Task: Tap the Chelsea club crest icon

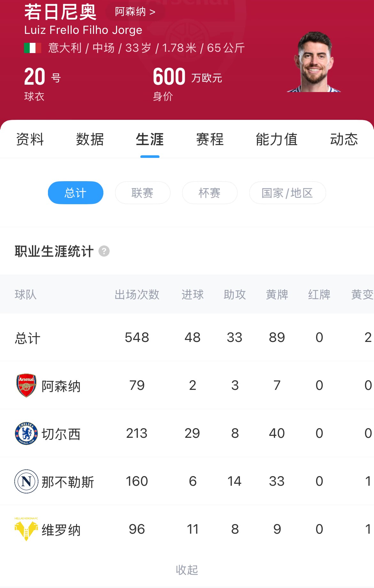Action: pos(26,433)
